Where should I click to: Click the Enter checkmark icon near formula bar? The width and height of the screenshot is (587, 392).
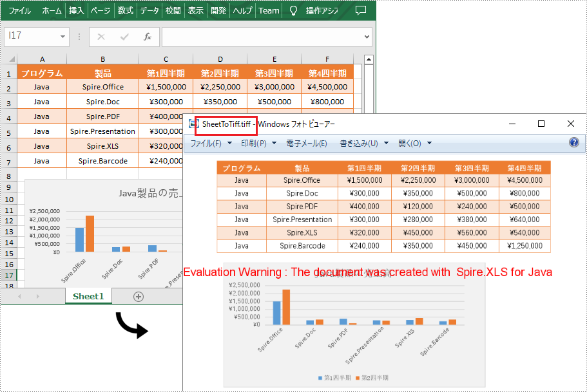pos(124,37)
